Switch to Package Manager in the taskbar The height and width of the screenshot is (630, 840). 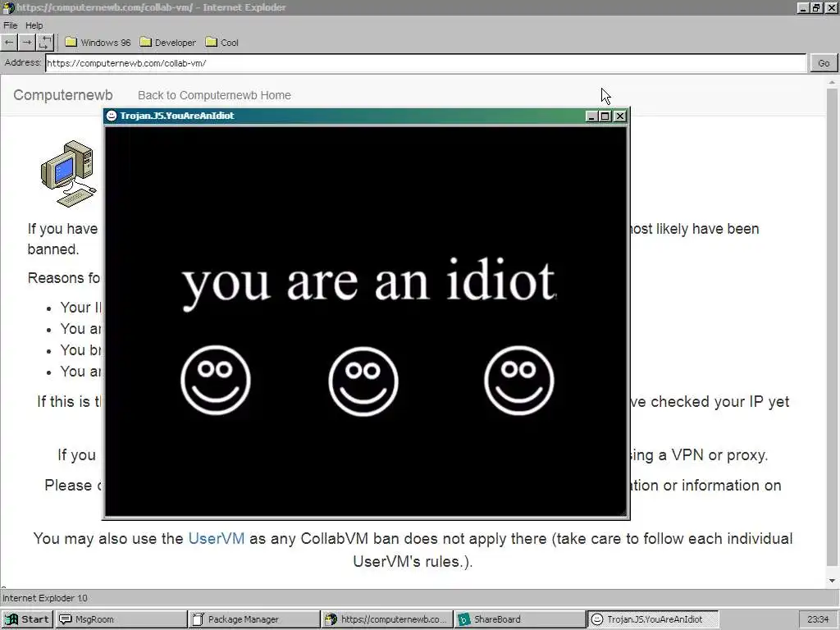[254, 619]
